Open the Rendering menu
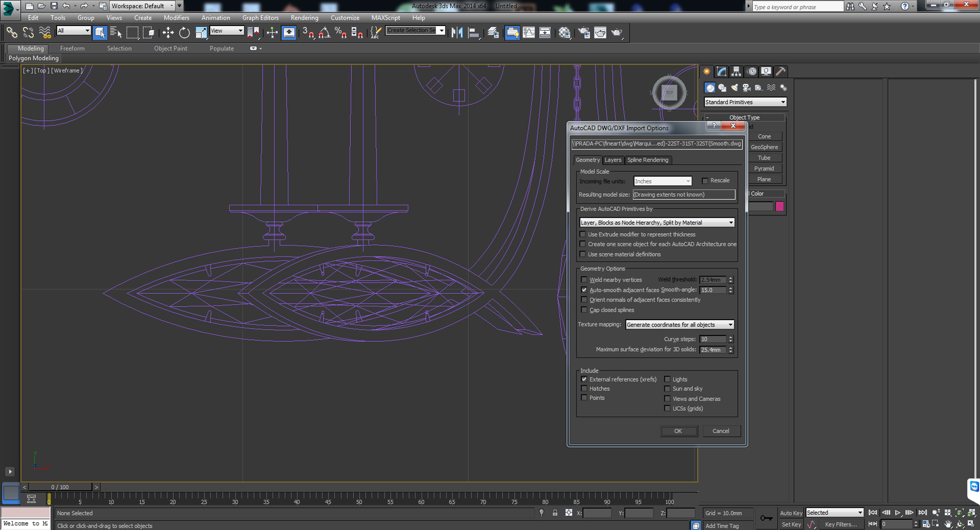The image size is (980, 530). (x=304, y=17)
